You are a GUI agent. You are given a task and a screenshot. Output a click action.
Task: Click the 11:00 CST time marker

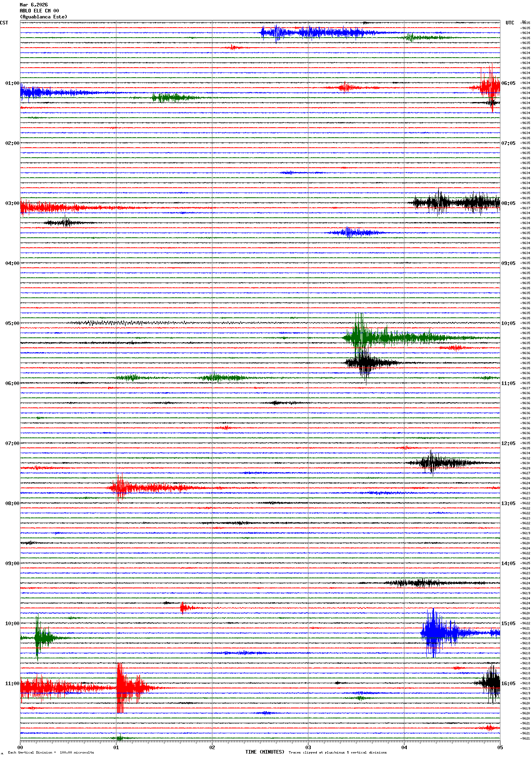(x=12, y=684)
